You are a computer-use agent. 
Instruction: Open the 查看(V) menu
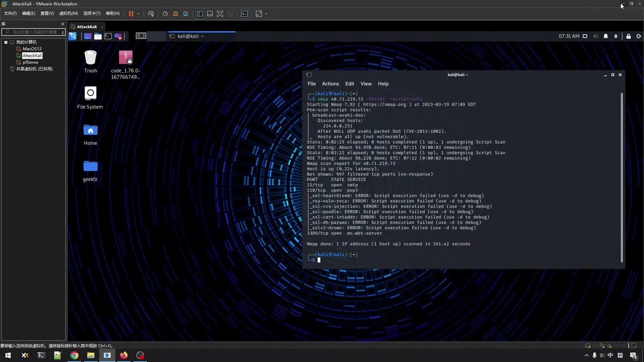point(47,14)
